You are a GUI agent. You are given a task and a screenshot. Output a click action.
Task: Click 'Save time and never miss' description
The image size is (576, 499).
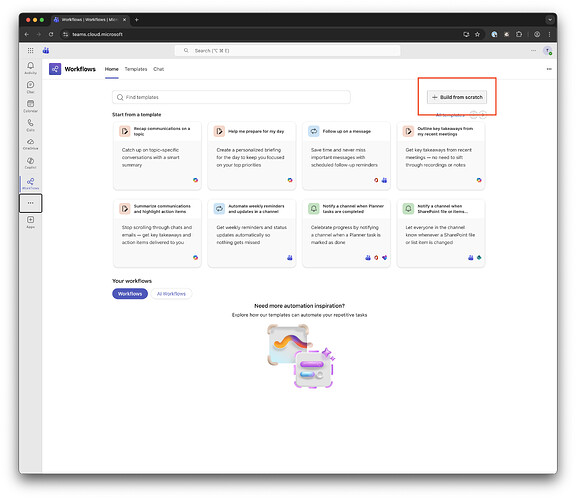tap(344, 157)
